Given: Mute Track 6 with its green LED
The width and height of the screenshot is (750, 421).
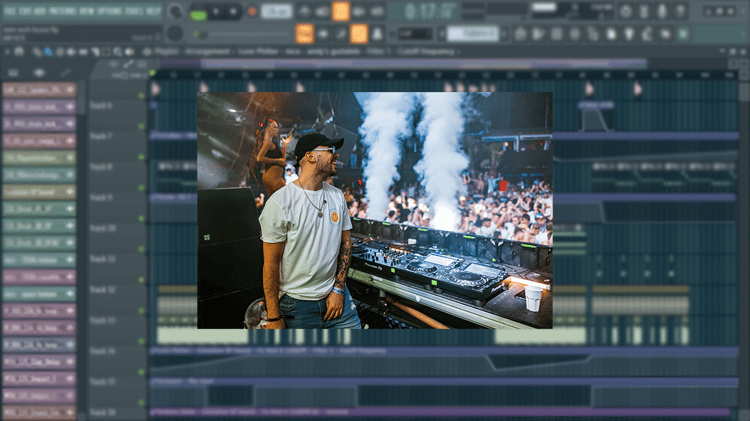Looking at the screenshot, I should [x=141, y=126].
